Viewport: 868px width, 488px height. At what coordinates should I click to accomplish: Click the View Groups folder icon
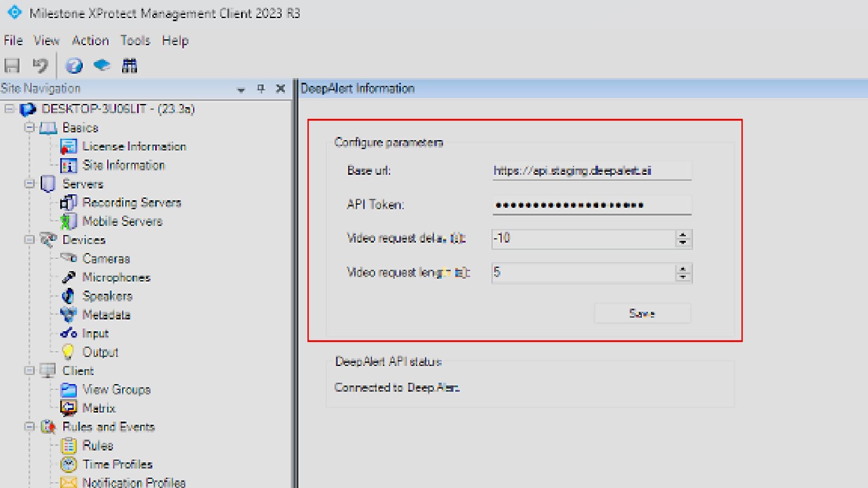pos(69,389)
